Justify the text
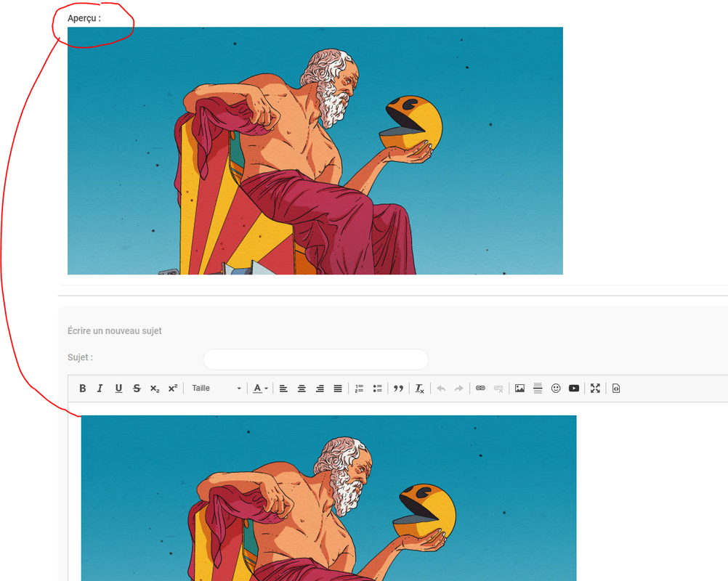Screen dimensions: 728x581 tap(338, 389)
